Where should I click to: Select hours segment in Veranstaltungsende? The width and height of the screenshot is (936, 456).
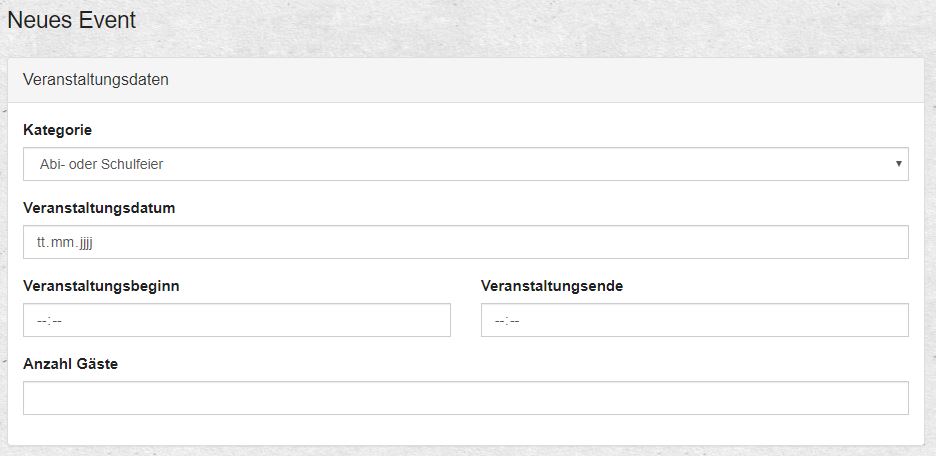[500, 321]
